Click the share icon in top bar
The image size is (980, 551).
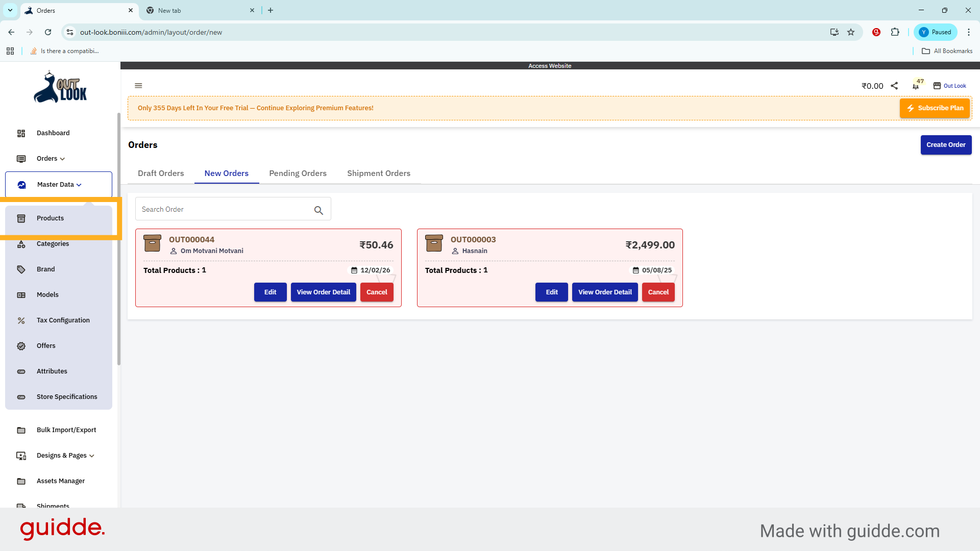click(x=894, y=86)
